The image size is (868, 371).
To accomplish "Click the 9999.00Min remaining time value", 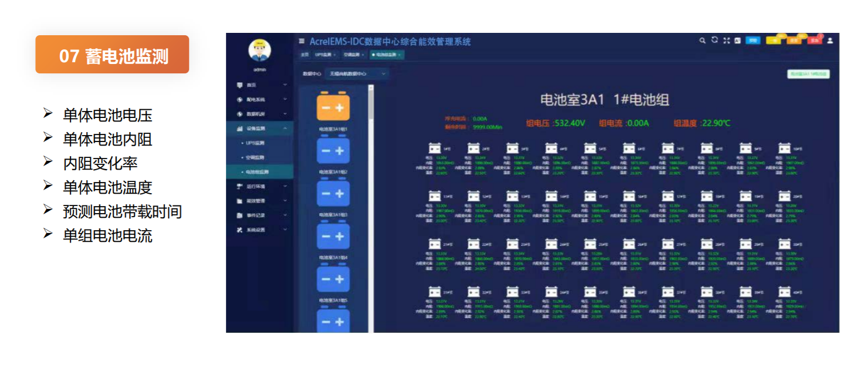I will (488, 127).
